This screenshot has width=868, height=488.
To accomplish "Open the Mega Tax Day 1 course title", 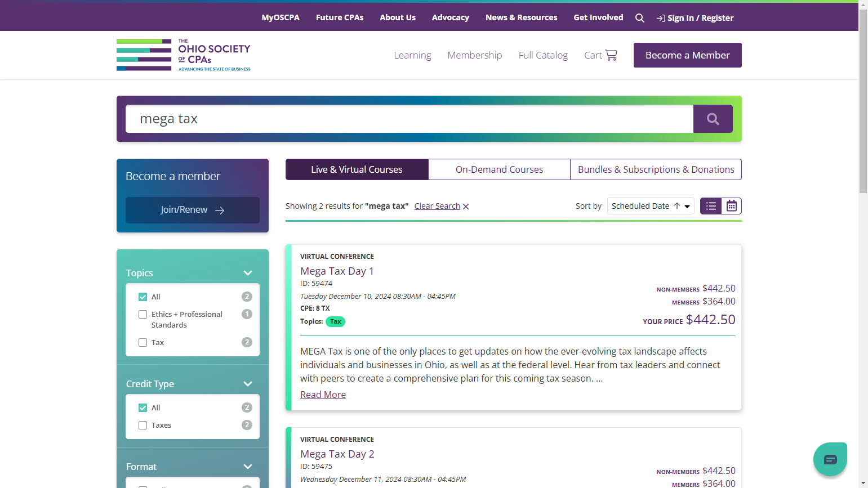I will pyautogui.click(x=337, y=271).
